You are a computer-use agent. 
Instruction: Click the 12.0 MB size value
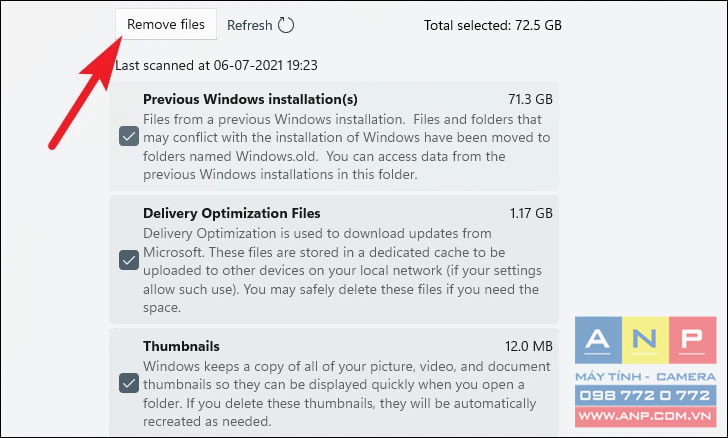click(529, 346)
